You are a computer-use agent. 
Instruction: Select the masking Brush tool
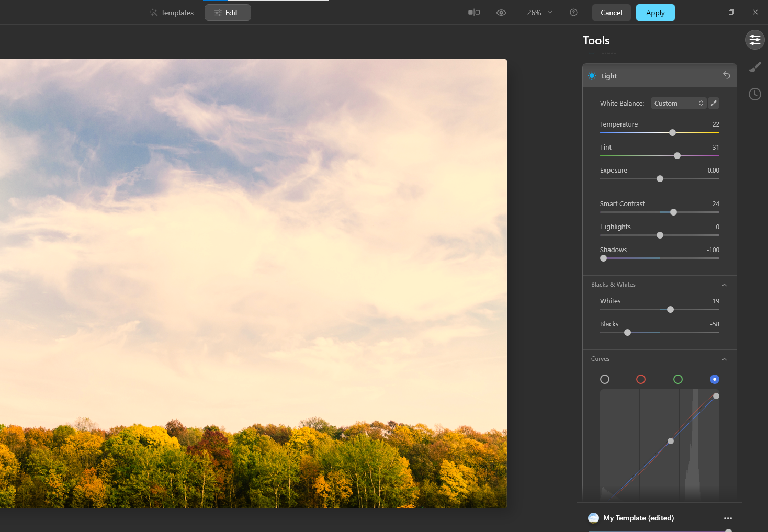tap(754, 67)
